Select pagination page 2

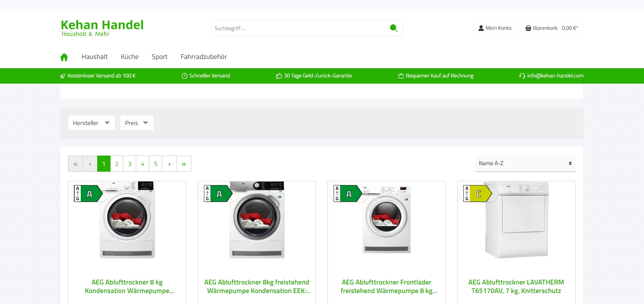pyautogui.click(x=117, y=164)
